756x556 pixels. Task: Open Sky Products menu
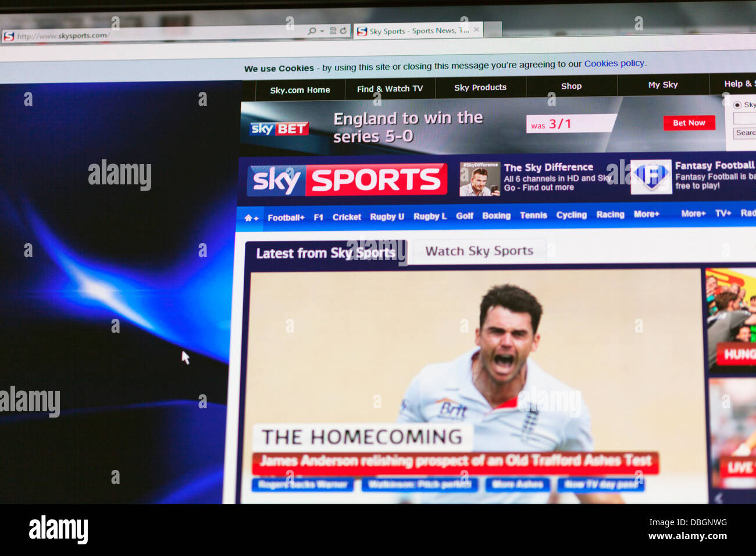(480, 87)
